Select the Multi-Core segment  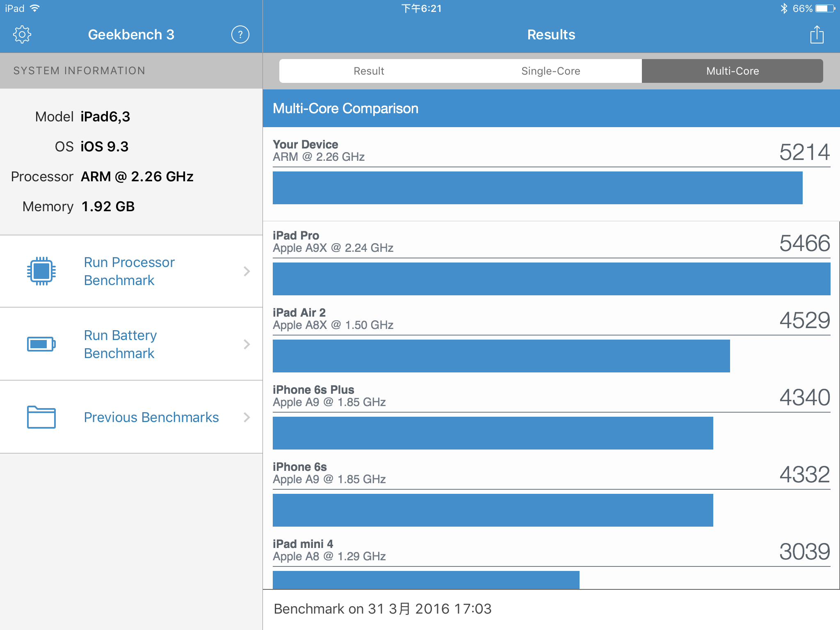pyautogui.click(x=732, y=71)
